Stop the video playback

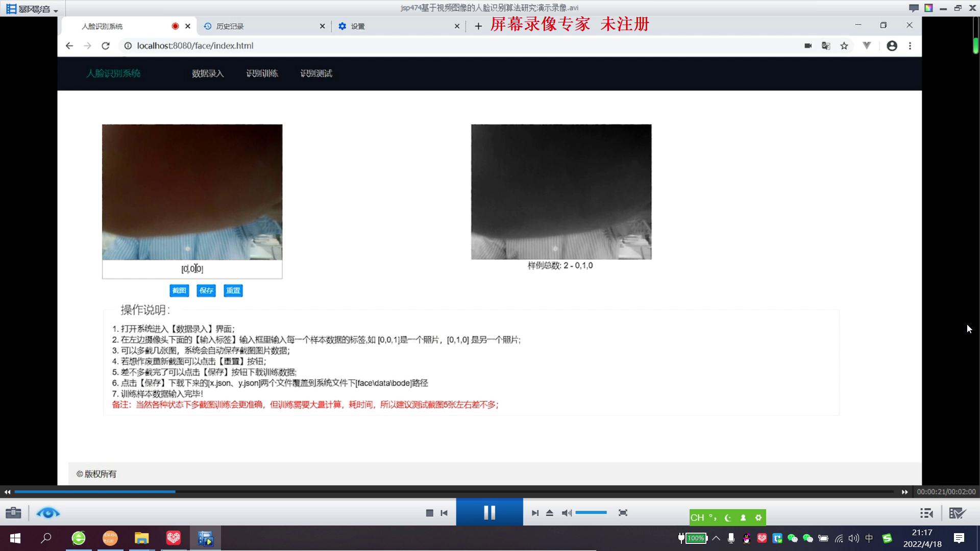pyautogui.click(x=429, y=513)
